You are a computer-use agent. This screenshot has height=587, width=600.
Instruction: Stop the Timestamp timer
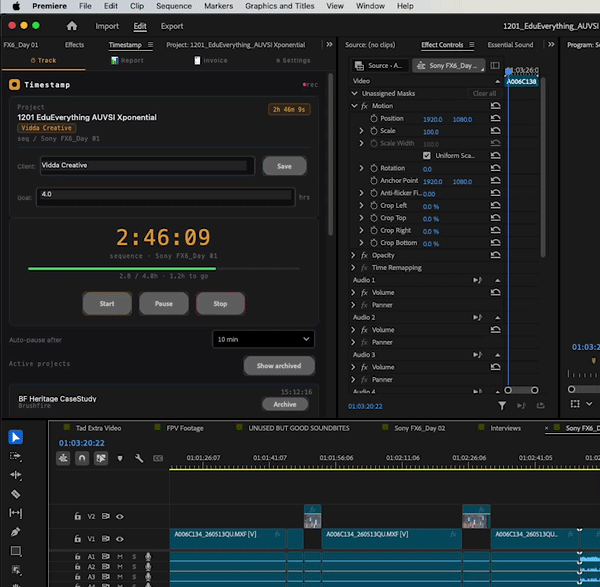[220, 303]
